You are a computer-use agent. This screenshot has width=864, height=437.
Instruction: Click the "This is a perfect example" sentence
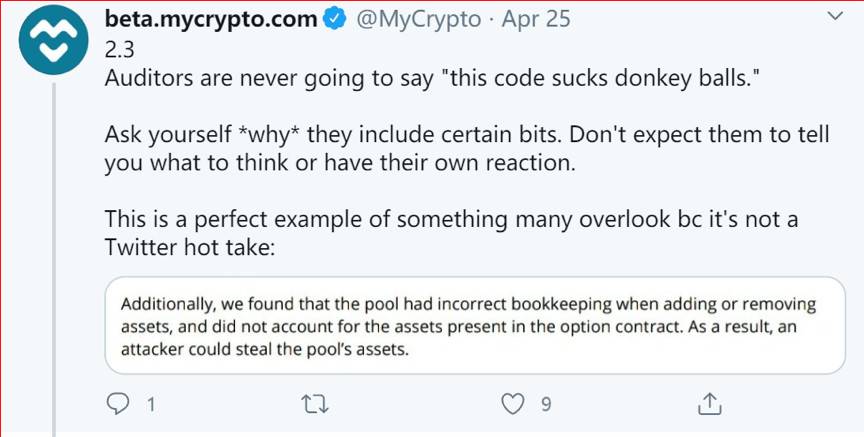click(451, 234)
